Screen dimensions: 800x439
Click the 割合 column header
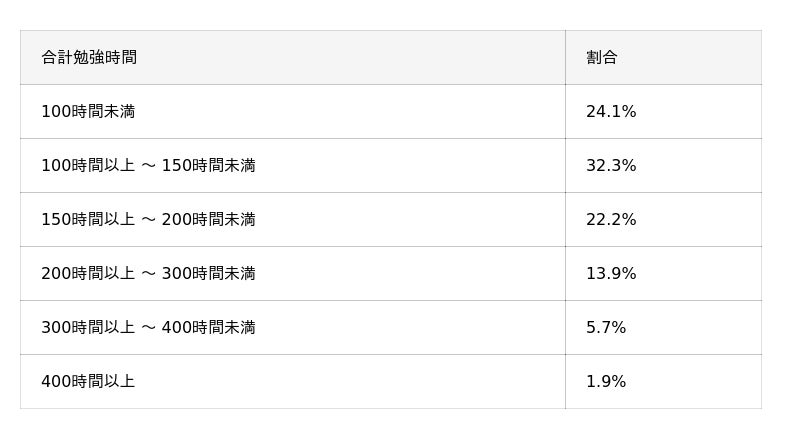click(x=602, y=57)
